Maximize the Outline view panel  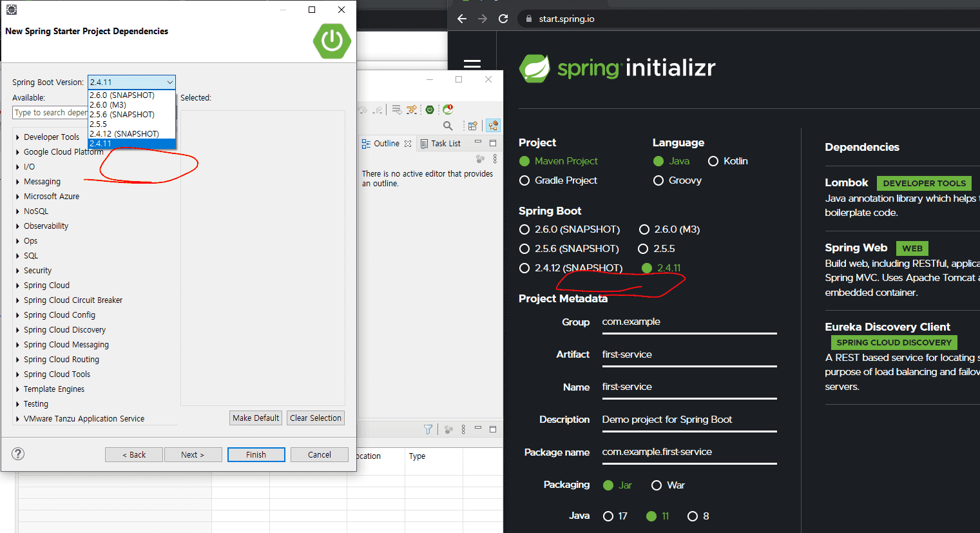pyautogui.click(x=493, y=143)
